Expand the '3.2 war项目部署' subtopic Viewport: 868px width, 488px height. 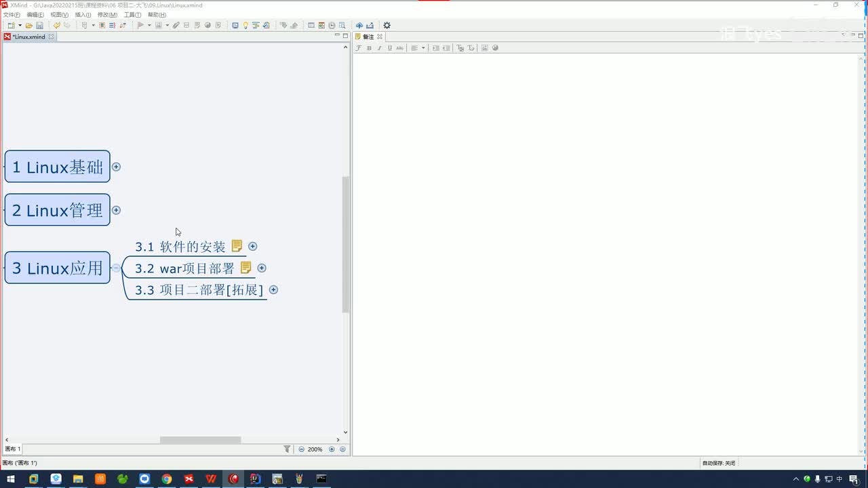coord(262,268)
